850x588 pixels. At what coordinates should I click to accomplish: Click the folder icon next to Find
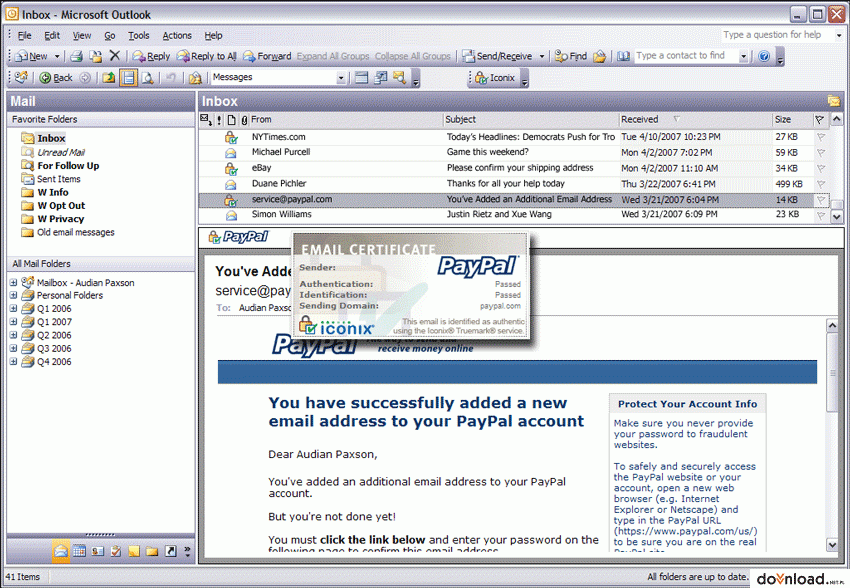click(600, 56)
